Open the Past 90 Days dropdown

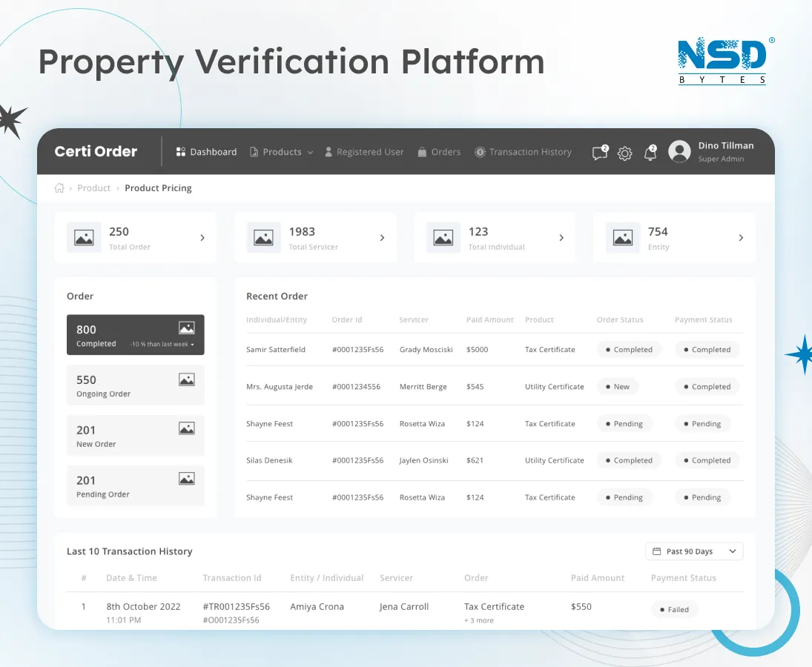tap(694, 551)
